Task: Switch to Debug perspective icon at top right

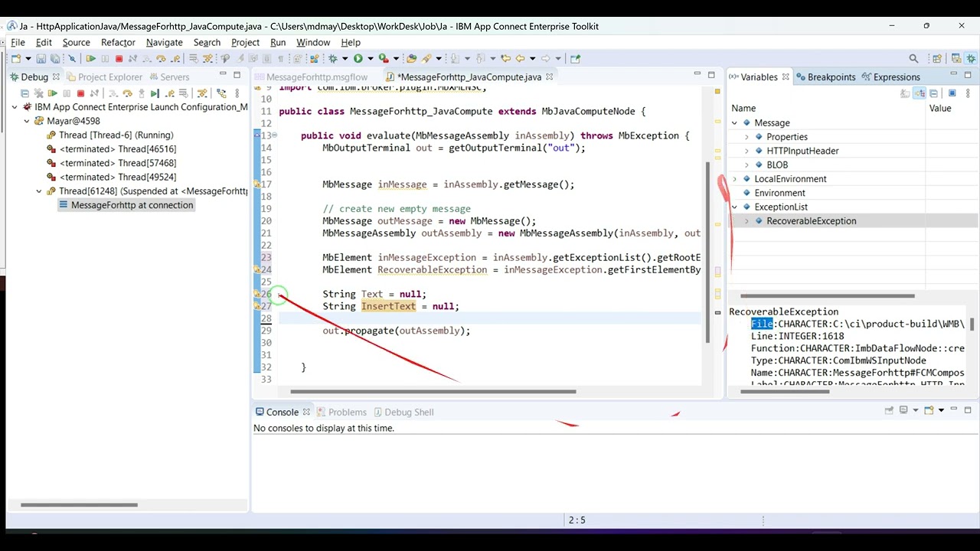Action: click(972, 58)
